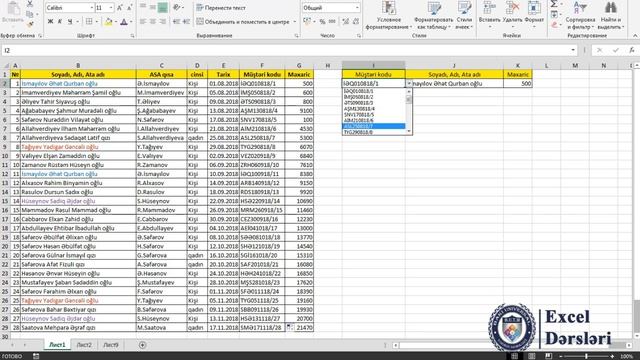Click the insert function fx icon
This screenshot has height=360, width=640.
632,50
